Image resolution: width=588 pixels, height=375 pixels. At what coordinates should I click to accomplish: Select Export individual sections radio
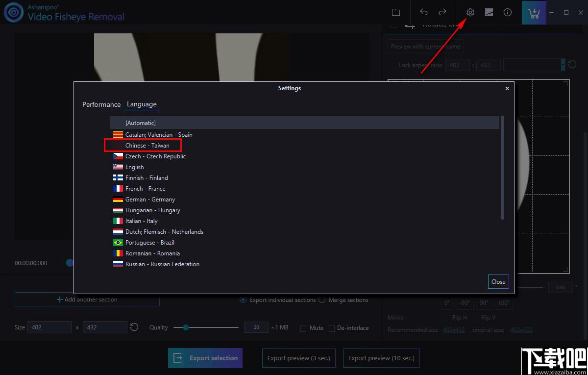pos(243,300)
